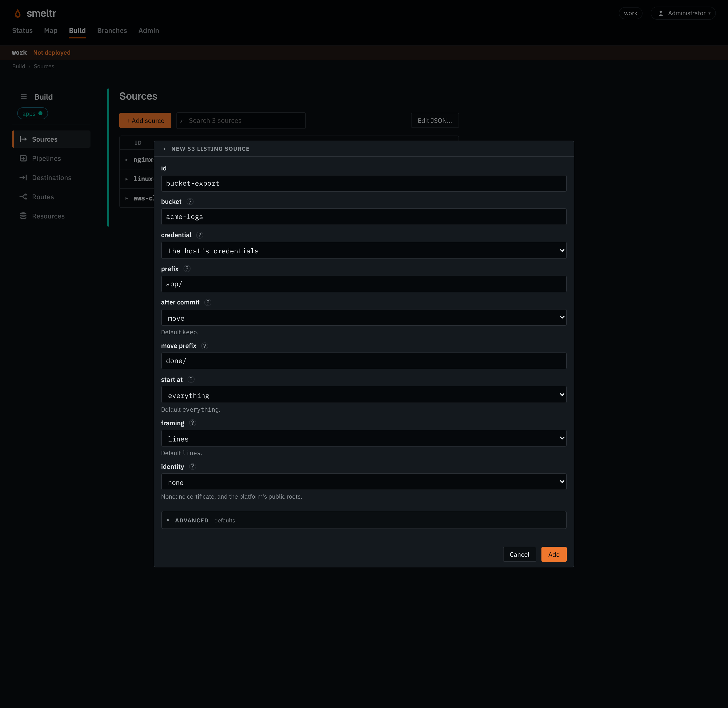The image size is (728, 708).
Task: Open help for the prefix field
Action: click(187, 269)
